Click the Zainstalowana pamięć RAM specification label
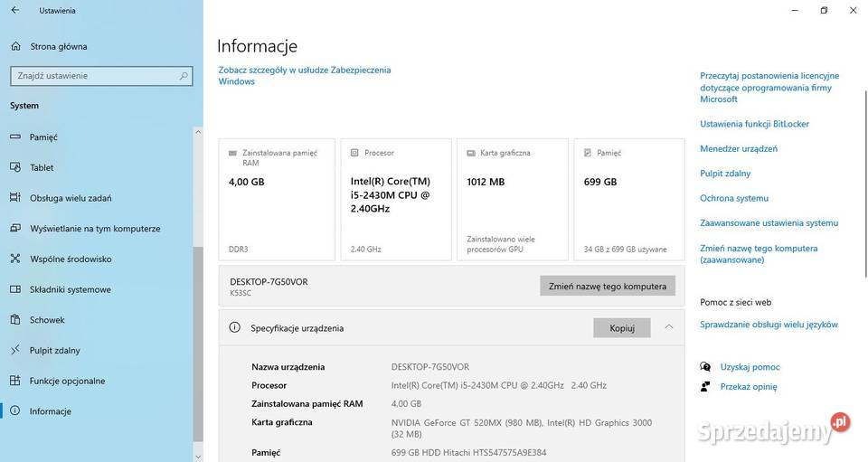The image size is (868, 462). [x=307, y=404]
